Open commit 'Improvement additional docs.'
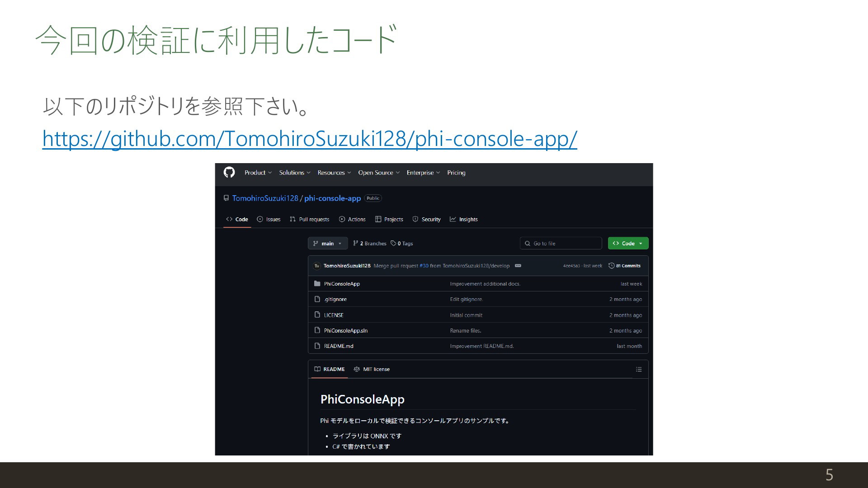The height and width of the screenshot is (488, 868). pos(485,284)
